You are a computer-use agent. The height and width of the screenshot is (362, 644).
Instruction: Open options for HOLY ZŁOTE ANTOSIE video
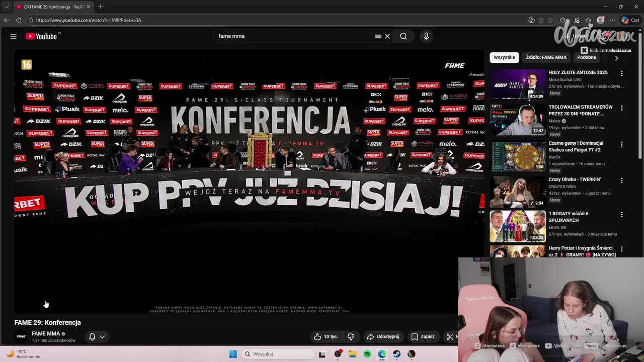point(622,73)
